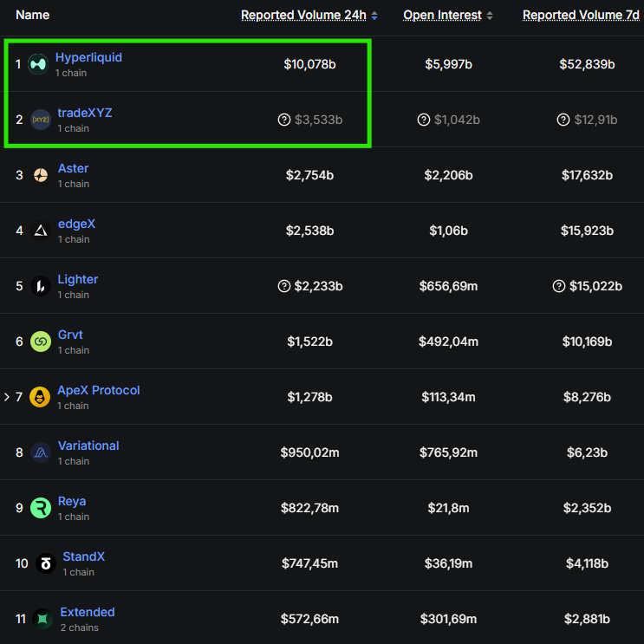Screen dimensions: 644x644
Task: Open the Grvt protocol link
Action: (71, 335)
